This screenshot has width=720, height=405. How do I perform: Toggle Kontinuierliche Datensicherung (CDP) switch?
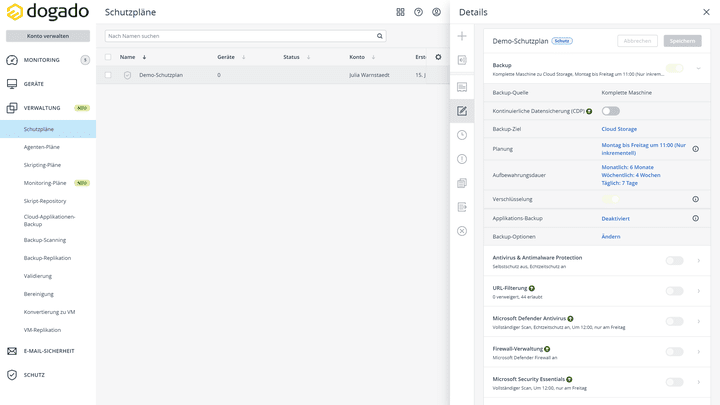[610, 111]
